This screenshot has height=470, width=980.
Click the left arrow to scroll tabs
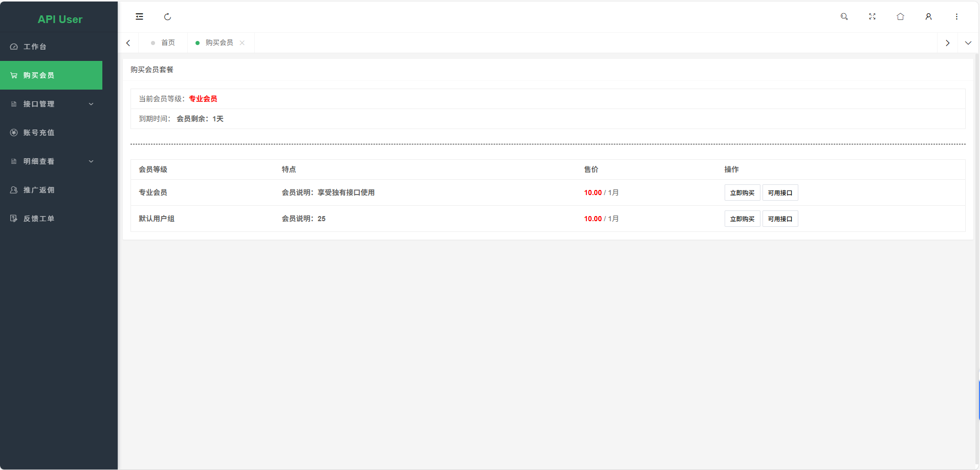tap(128, 42)
